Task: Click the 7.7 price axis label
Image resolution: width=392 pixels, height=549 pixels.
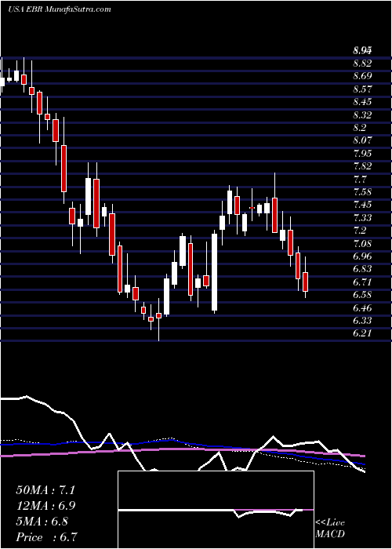Action: pyautogui.click(x=359, y=180)
